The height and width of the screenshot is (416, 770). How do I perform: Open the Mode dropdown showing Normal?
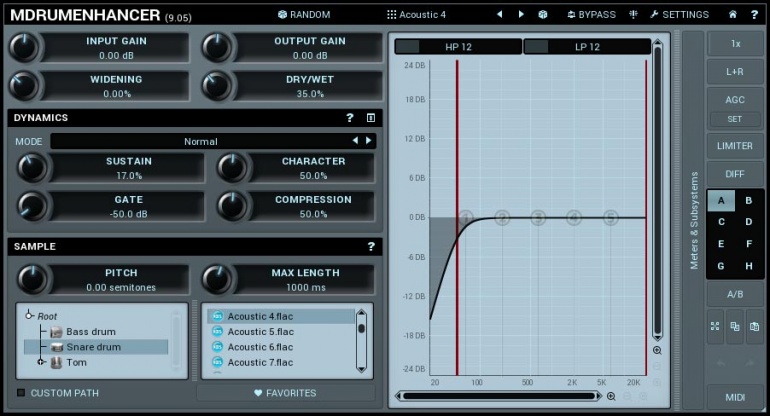click(x=200, y=141)
